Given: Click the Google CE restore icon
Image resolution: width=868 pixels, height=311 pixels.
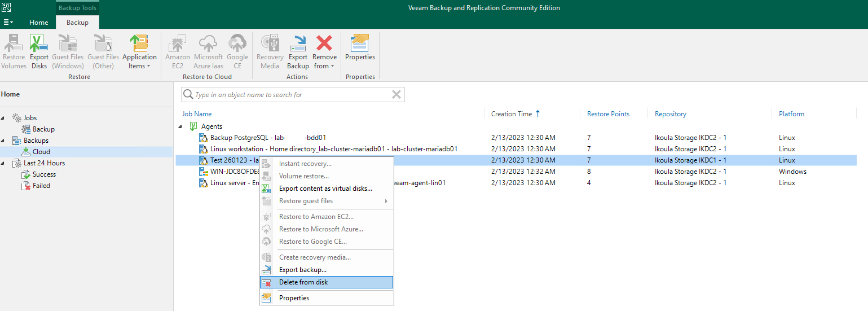Looking at the screenshot, I should [x=237, y=52].
